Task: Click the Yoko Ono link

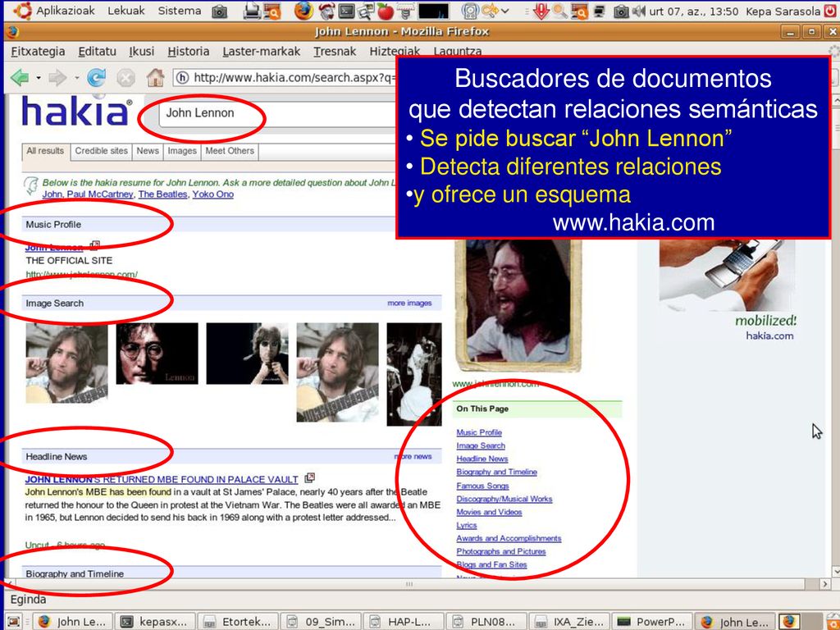Action: click(x=212, y=194)
